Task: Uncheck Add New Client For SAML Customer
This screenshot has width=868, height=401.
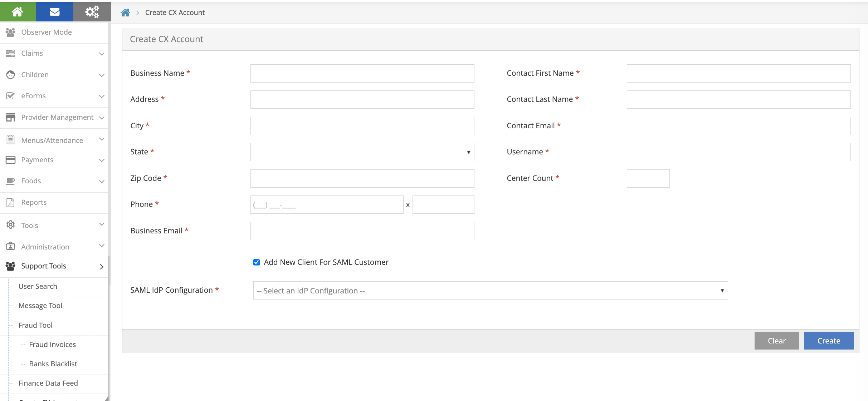Action: tap(256, 262)
